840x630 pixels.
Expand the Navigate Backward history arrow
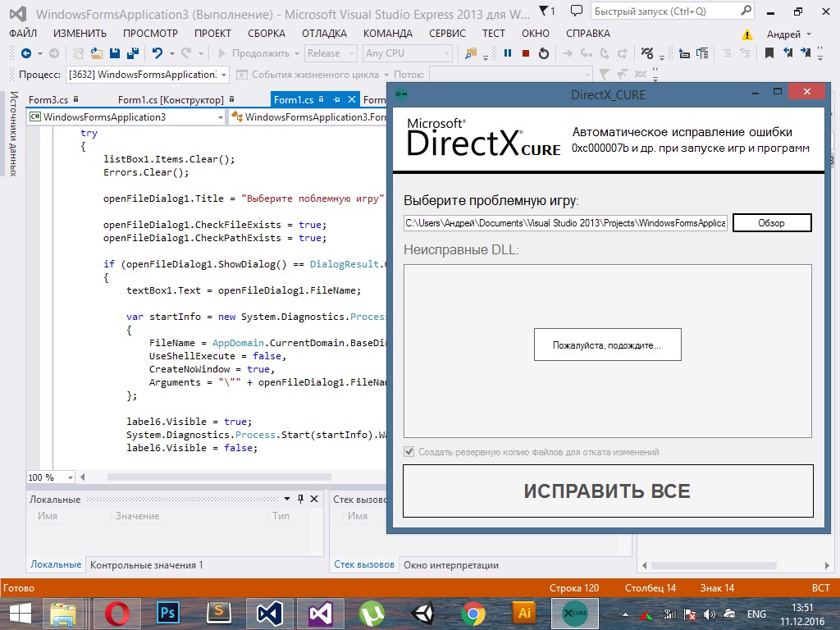click(39, 53)
